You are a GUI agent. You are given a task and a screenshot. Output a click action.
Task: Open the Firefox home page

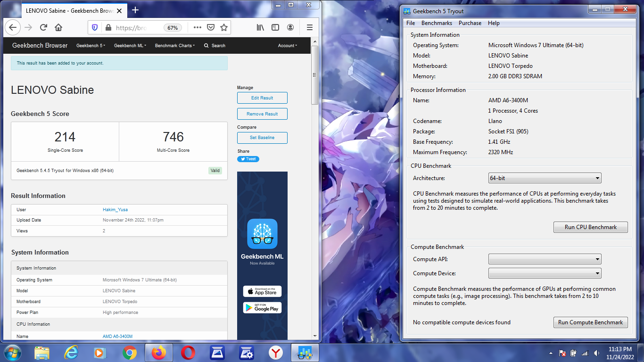[x=58, y=27]
